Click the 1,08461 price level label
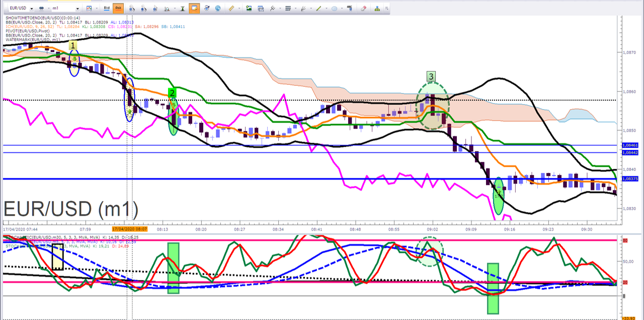The image size is (644, 320). click(x=630, y=145)
